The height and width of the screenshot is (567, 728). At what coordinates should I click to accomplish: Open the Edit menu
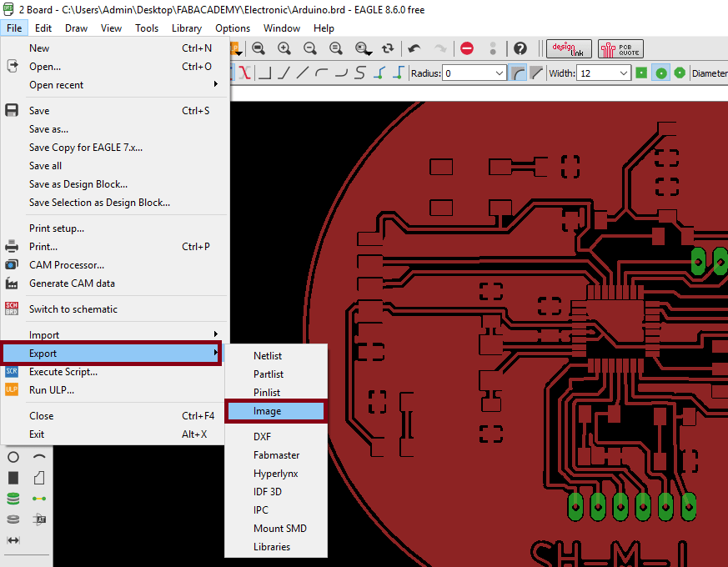click(x=43, y=28)
